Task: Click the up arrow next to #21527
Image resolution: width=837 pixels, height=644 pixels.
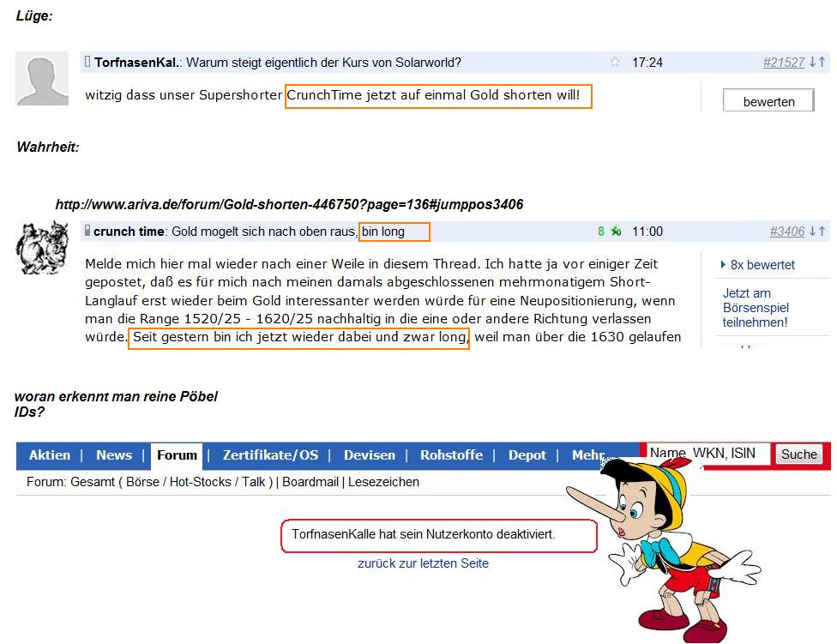Action: (x=822, y=62)
